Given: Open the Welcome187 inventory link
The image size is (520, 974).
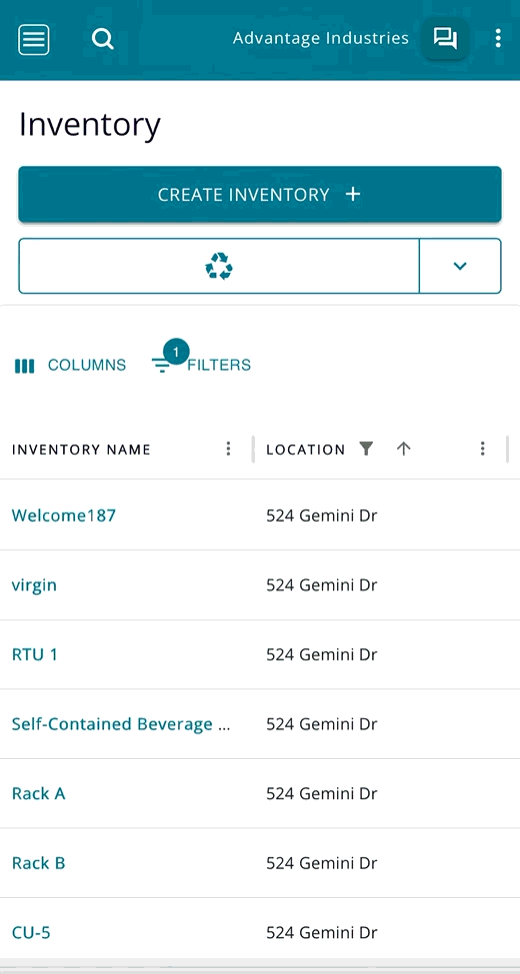Looking at the screenshot, I should pos(63,515).
